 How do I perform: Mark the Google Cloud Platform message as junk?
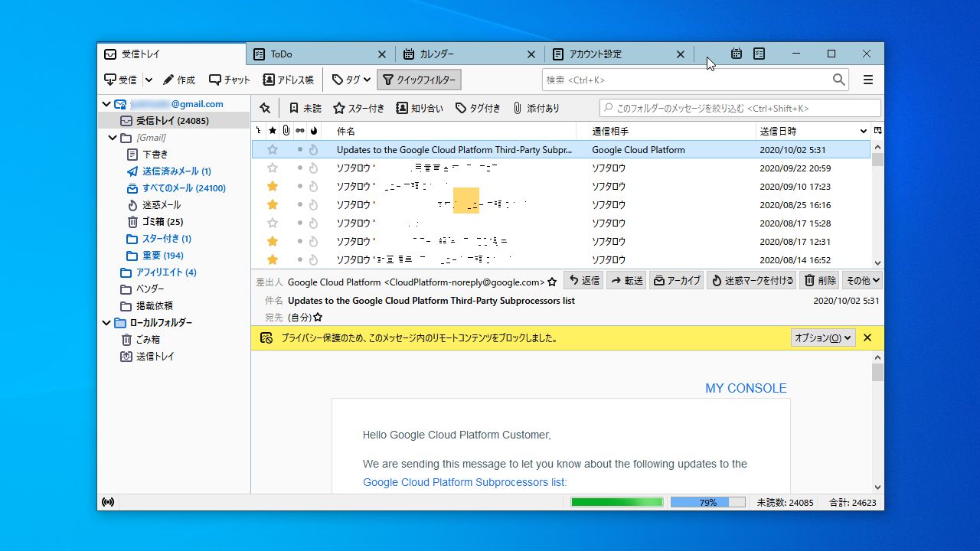(313, 150)
